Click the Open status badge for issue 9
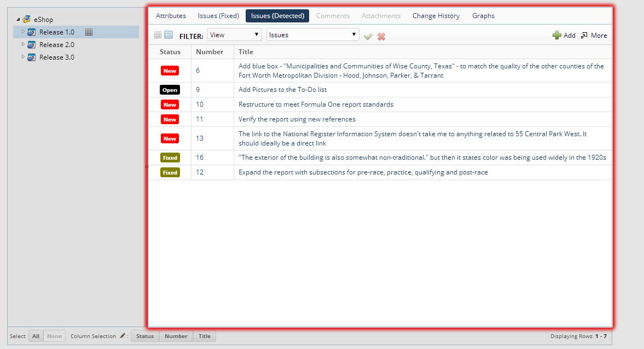The width and height of the screenshot is (644, 349). coord(170,90)
